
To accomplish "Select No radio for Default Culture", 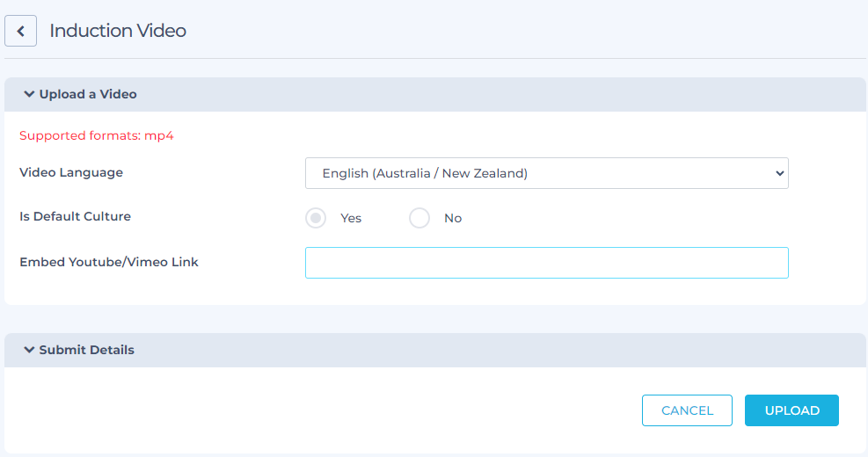I will (419, 218).
